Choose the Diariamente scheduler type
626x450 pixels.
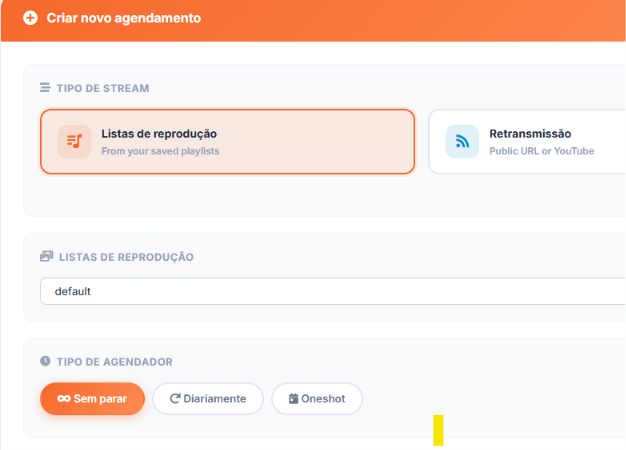pos(208,398)
